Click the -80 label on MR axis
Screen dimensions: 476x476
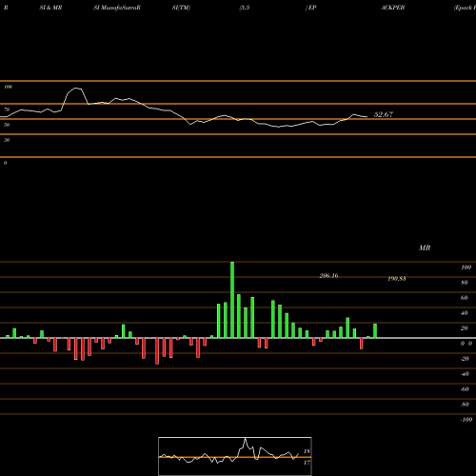pos(465,405)
